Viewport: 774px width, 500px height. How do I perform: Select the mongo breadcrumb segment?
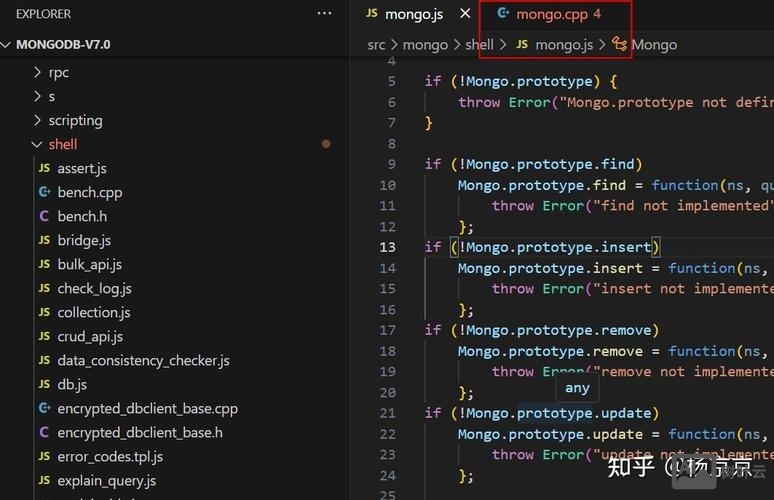point(425,45)
